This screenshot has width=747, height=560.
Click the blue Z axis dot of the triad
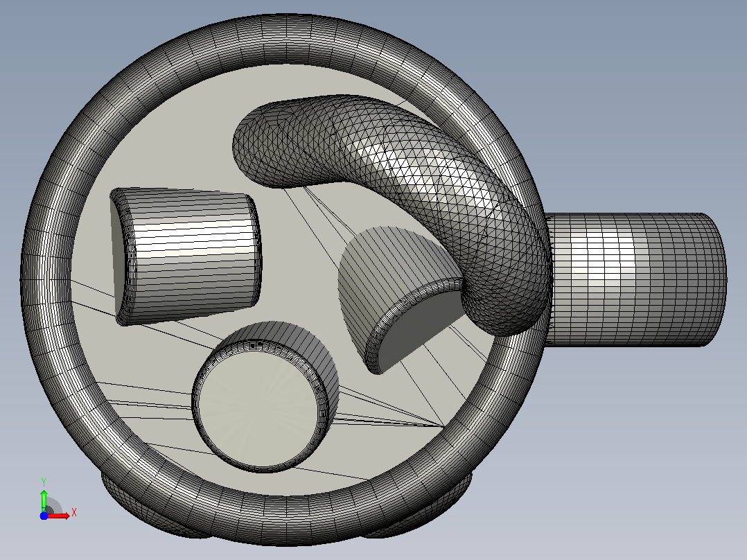(44, 516)
